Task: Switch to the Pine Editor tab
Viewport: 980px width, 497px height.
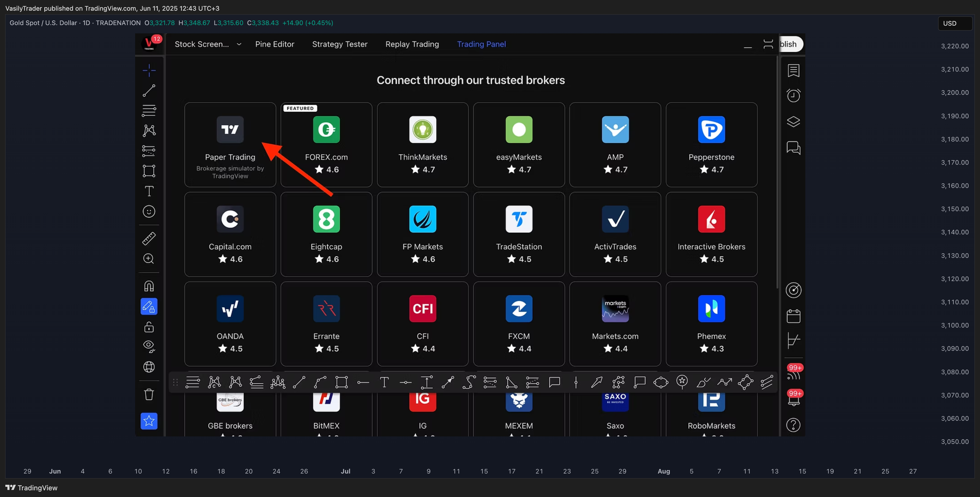Action: (274, 44)
